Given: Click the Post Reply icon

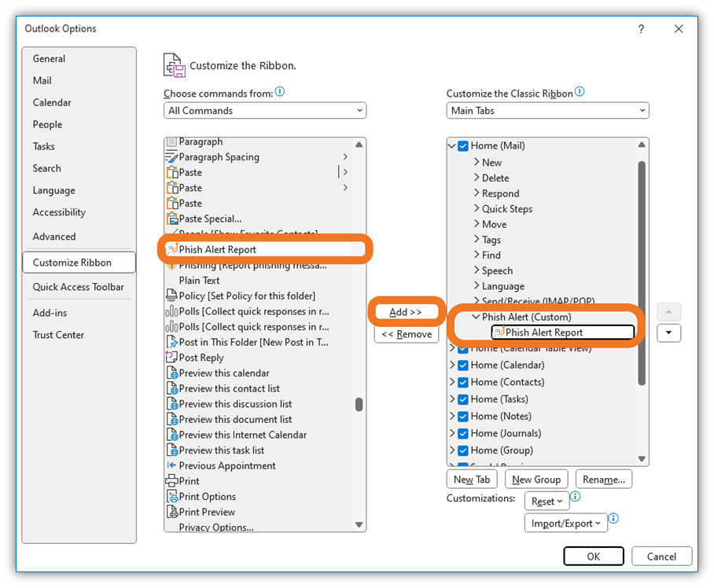Looking at the screenshot, I should click(171, 357).
